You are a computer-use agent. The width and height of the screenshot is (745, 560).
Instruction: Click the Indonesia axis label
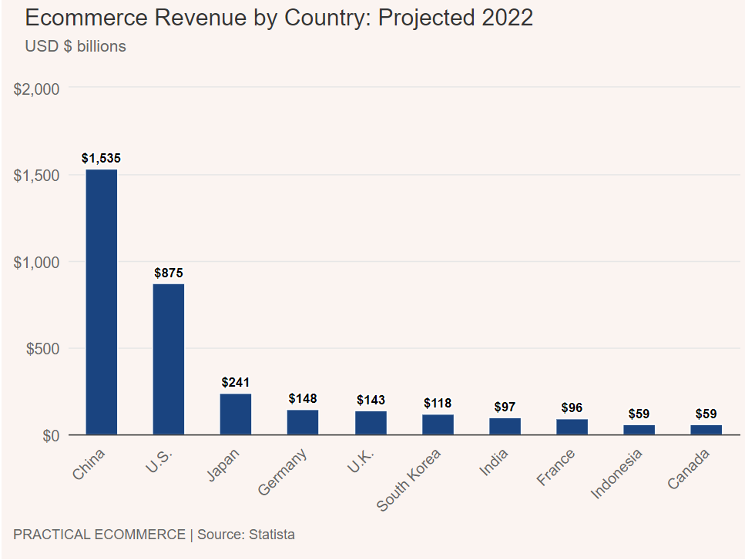[616, 474]
